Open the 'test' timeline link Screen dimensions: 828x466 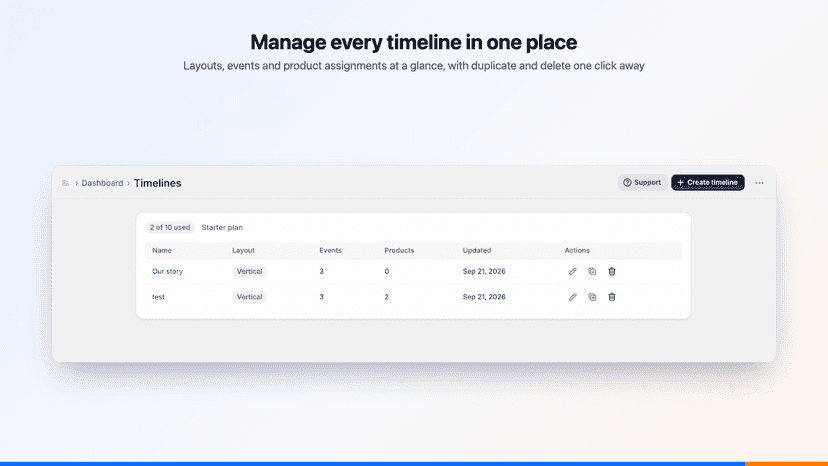click(158, 297)
